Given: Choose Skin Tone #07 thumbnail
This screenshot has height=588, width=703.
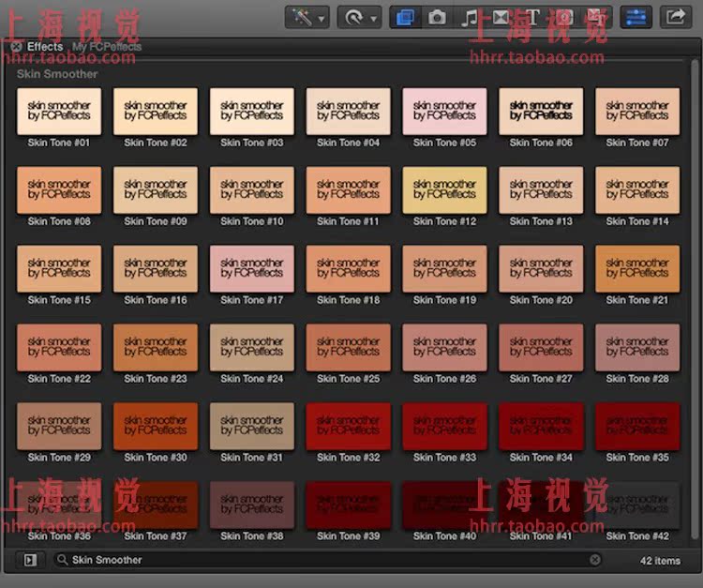Looking at the screenshot, I should tap(637, 112).
